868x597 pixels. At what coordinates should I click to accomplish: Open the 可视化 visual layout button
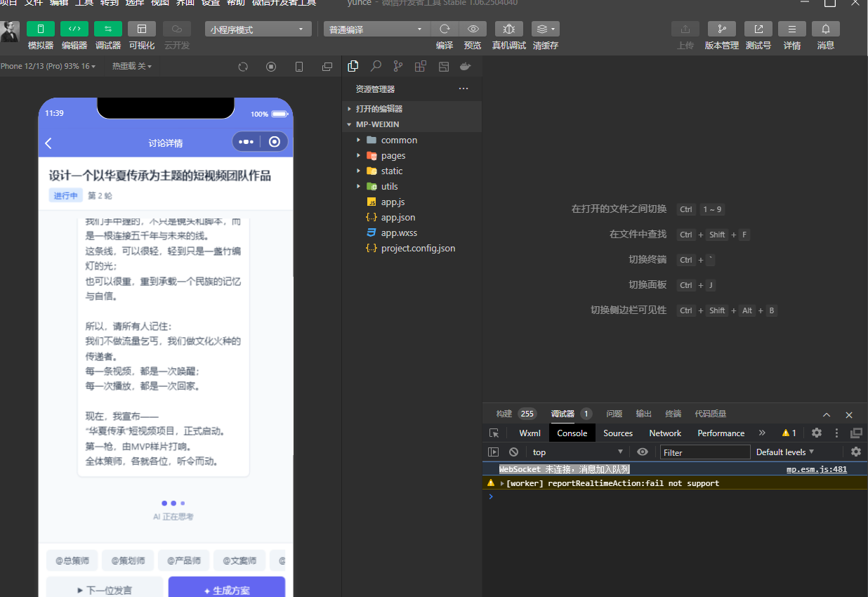tap(142, 29)
